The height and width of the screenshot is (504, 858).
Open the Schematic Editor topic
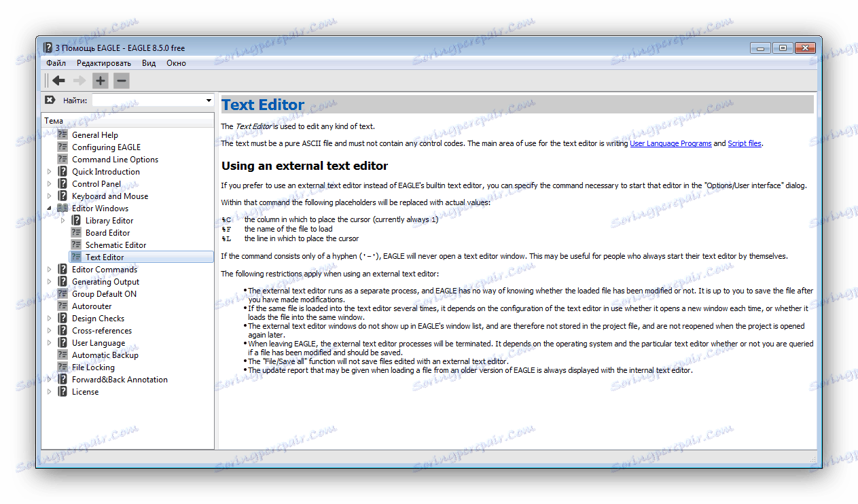[x=116, y=245]
